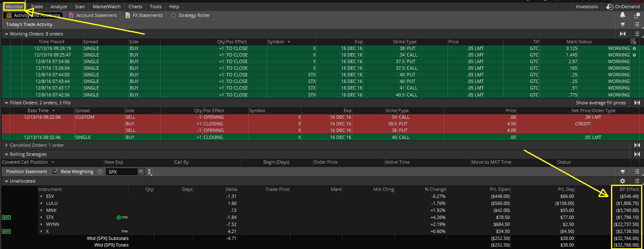This screenshot has width=644, height=249.
Task: Expand the MNK position row
Action: (41, 210)
